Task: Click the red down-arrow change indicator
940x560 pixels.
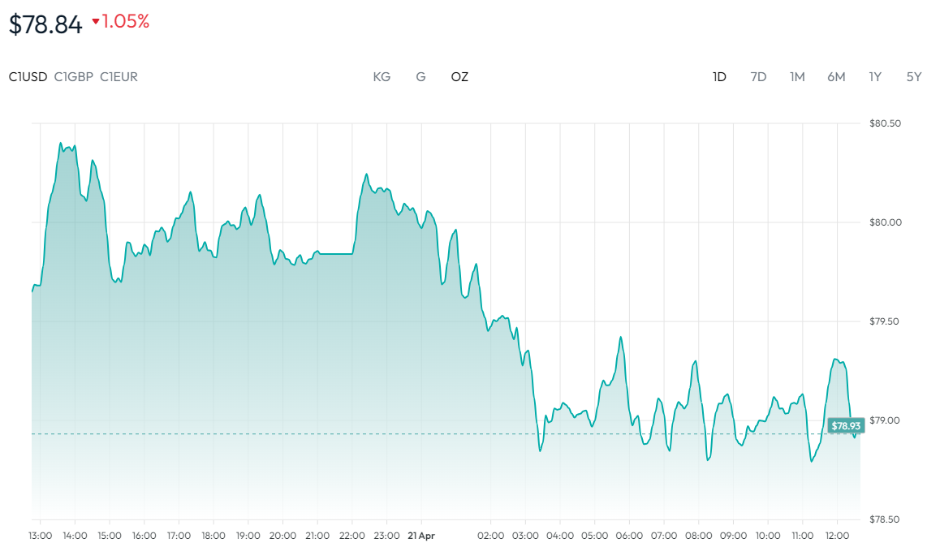Action: [96, 22]
